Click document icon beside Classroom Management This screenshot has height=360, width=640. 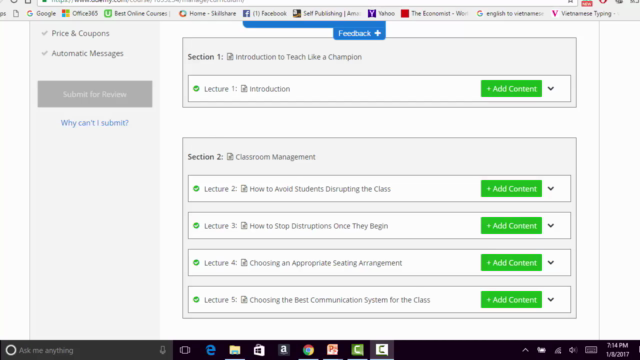230,156
